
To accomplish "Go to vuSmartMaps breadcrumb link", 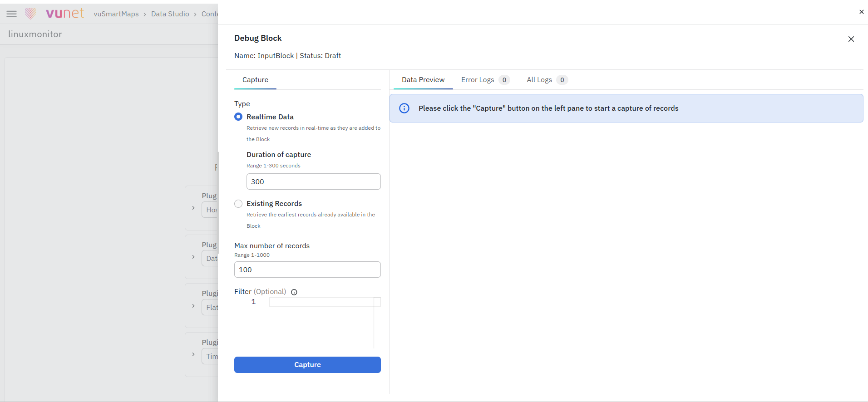I will [x=116, y=14].
